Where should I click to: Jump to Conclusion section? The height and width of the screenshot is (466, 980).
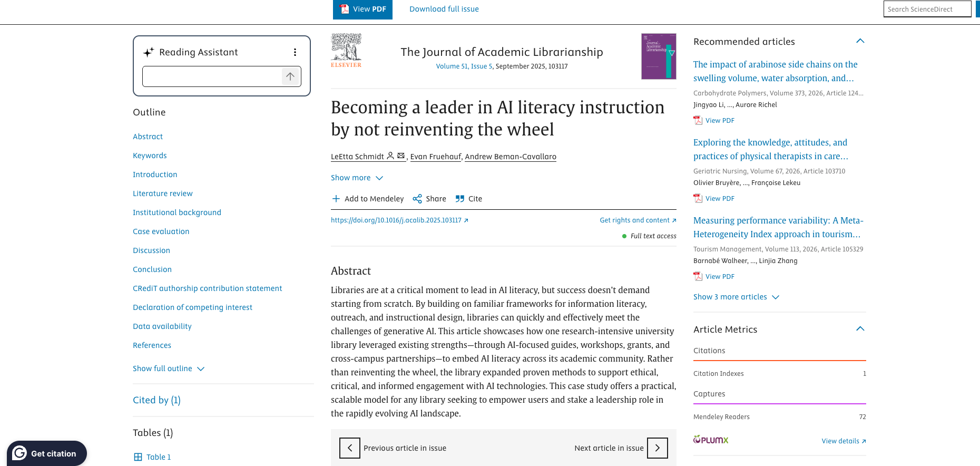[x=152, y=269]
